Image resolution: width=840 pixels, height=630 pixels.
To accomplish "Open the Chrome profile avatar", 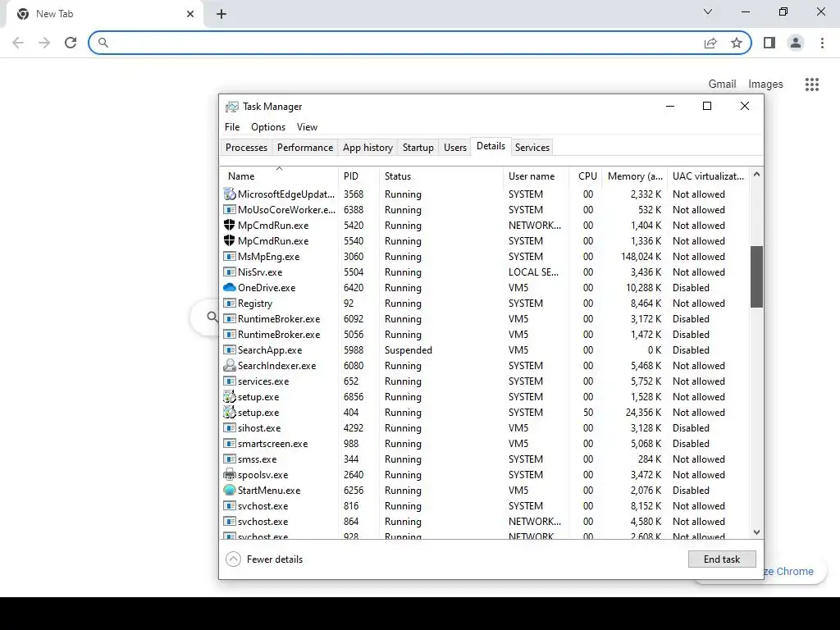I will pos(796,43).
